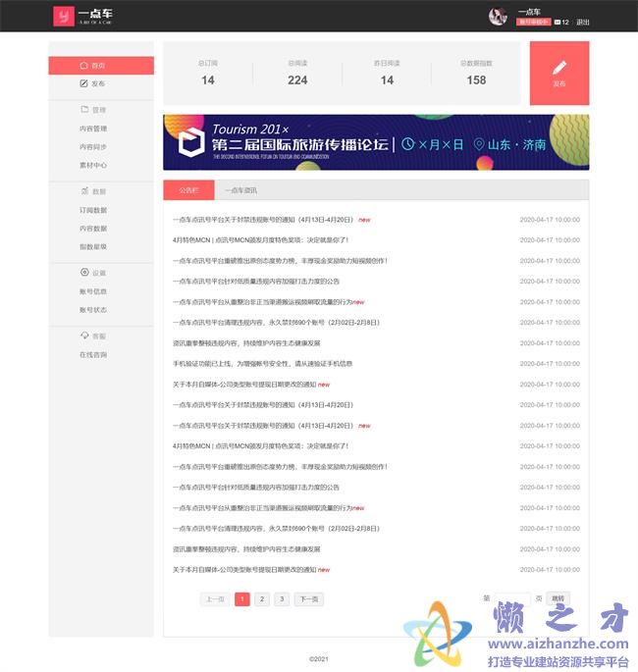Screen dimensions: 638x672
Task: Click the 发布 edit icon in sidebar
Action: point(83,83)
